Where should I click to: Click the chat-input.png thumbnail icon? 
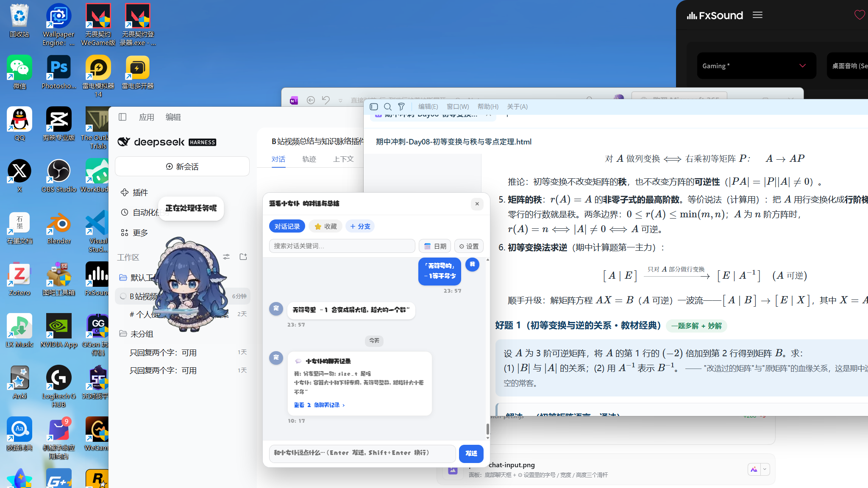(453, 470)
